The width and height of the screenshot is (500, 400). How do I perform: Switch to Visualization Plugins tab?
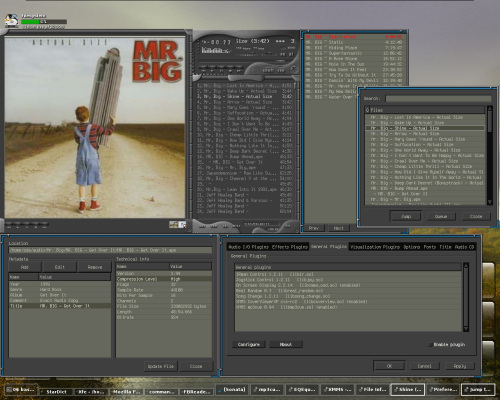375,247
